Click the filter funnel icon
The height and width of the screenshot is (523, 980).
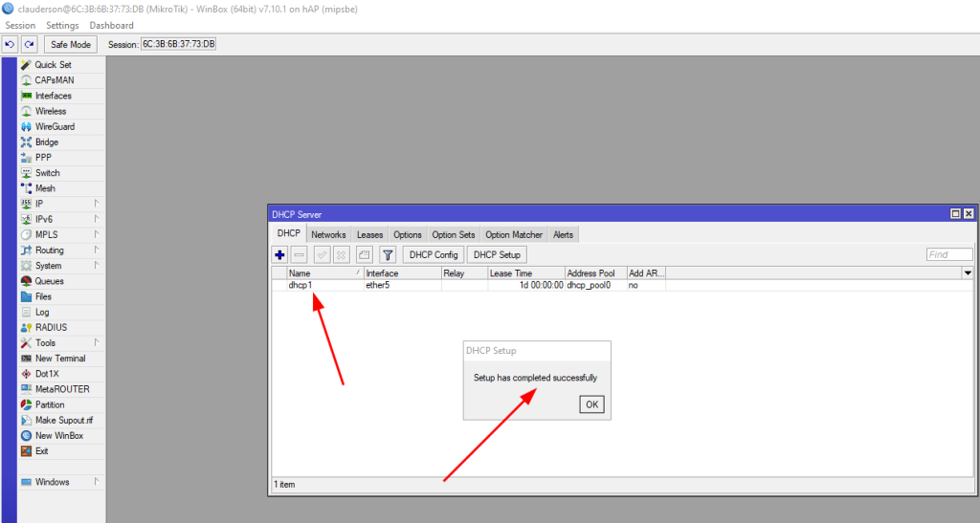pos(388,254)
